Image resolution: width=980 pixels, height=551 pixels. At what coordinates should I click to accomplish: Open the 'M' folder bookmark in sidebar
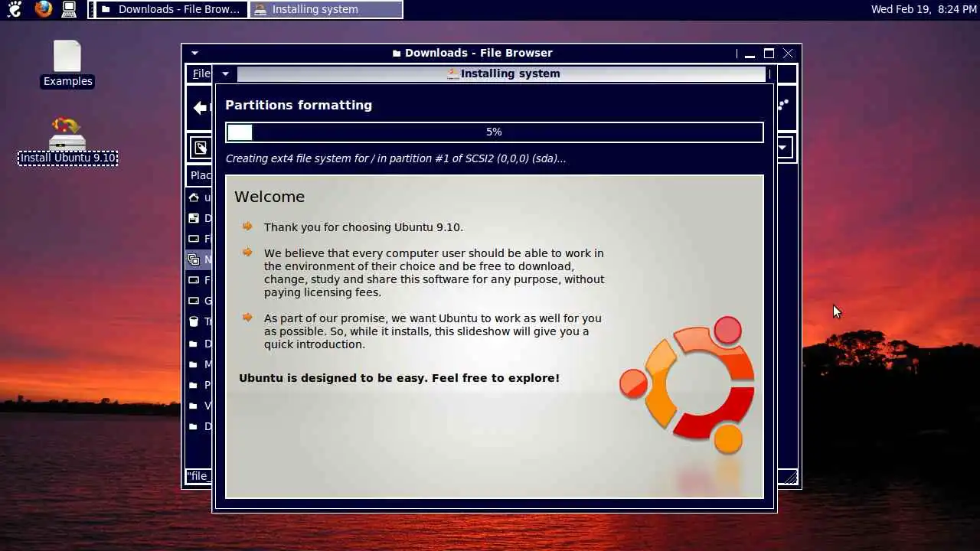click(x=199, y=364)
